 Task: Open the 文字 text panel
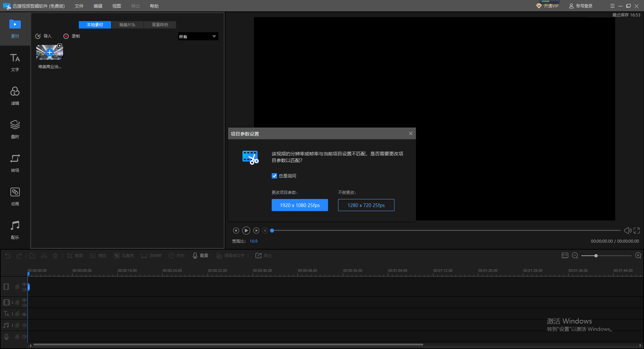[15, 63]
